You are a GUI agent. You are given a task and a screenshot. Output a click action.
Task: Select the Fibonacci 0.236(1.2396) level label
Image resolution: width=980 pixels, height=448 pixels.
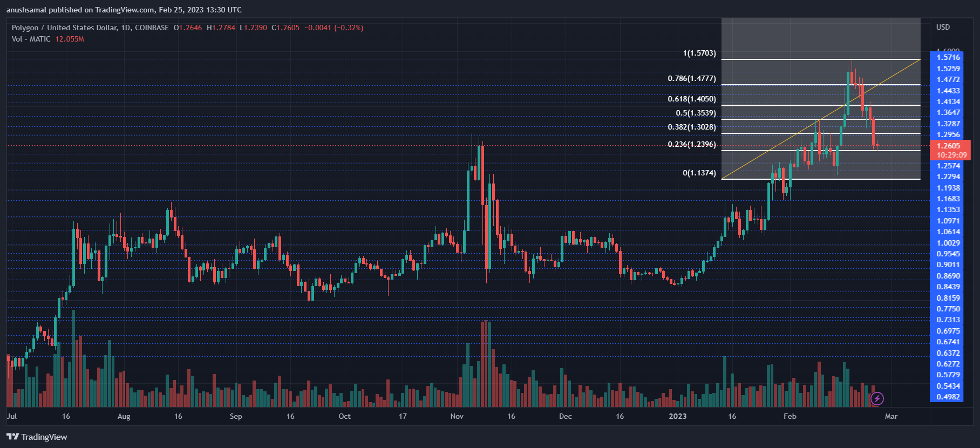[692, 144]
